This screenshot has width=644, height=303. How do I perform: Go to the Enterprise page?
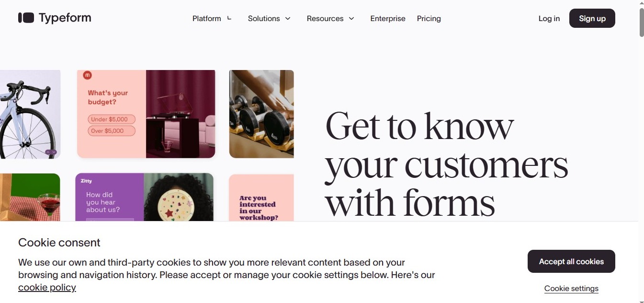tap(388, 19)
